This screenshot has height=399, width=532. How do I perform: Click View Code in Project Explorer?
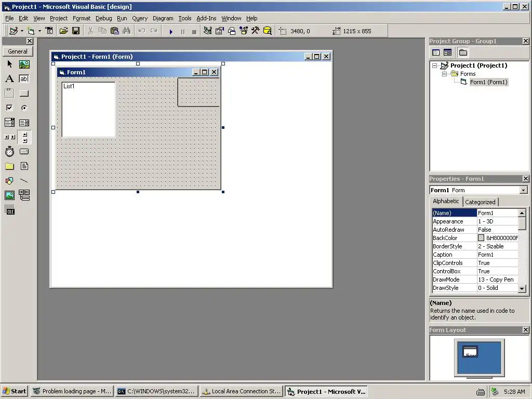pyautogui.click(x=436, y=52)
